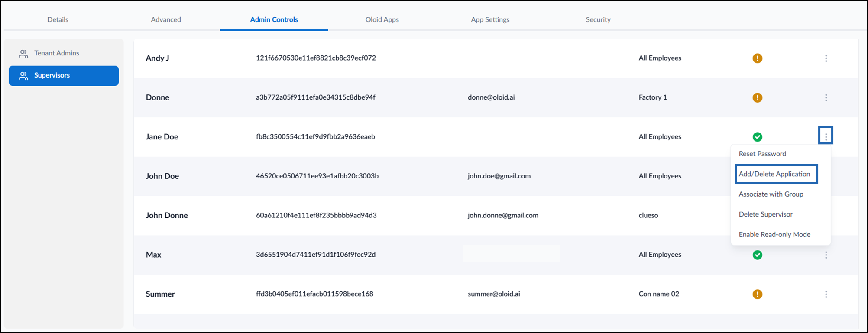868x333 pixels.
Task: Click All Employees in Jane Doe row
Action: point(660,137)
